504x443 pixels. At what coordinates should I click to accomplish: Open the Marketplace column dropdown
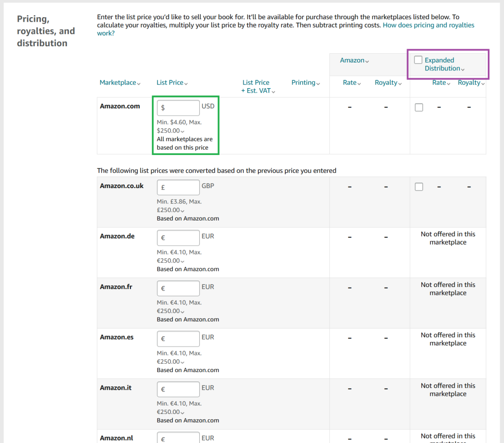tap(120, 82)
